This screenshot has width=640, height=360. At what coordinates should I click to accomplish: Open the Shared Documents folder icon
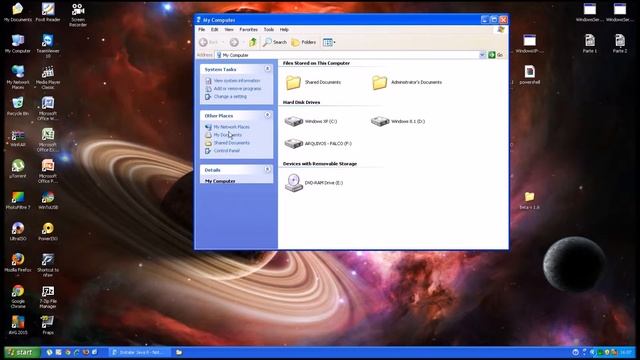pyautogui.click(x=293, y=82)
